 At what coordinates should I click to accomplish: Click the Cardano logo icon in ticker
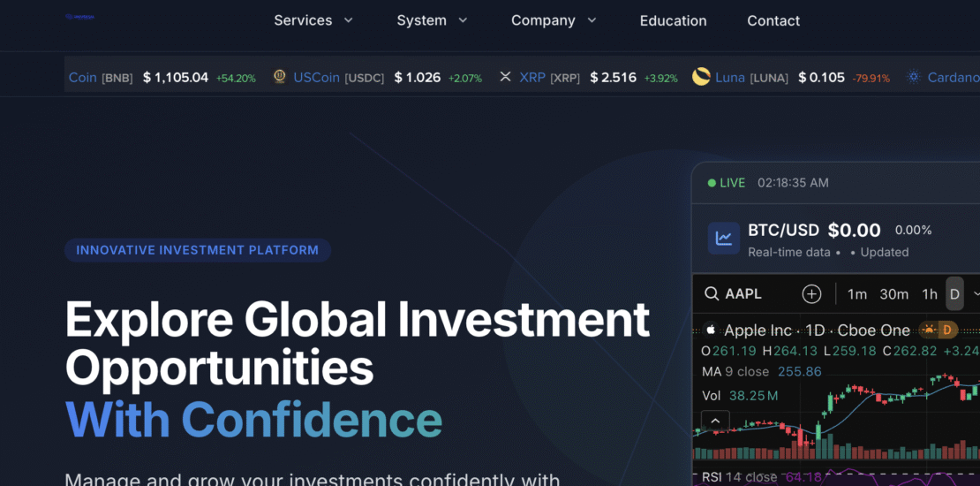915,77
